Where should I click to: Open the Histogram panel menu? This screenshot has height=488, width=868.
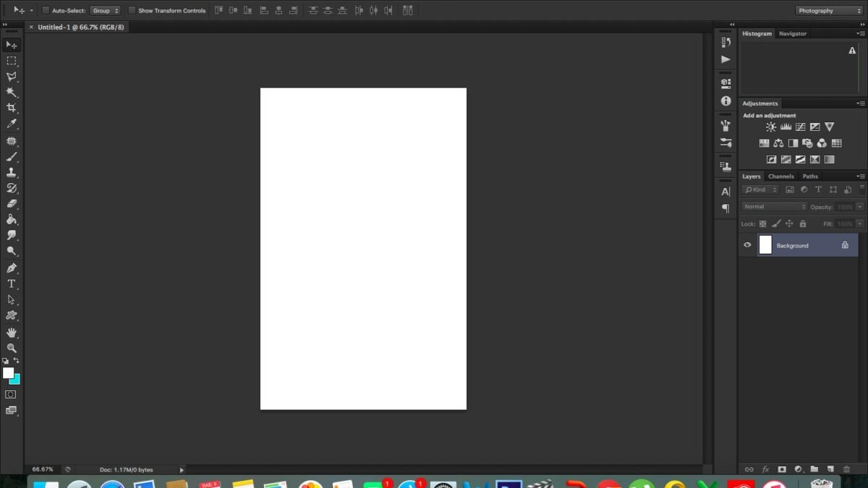click(x=860, y=33)
